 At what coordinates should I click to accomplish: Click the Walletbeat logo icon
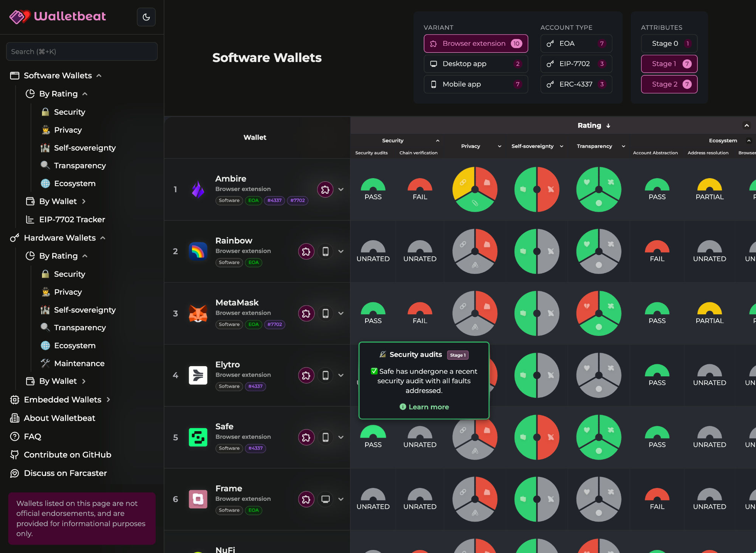tap(20, 16)
